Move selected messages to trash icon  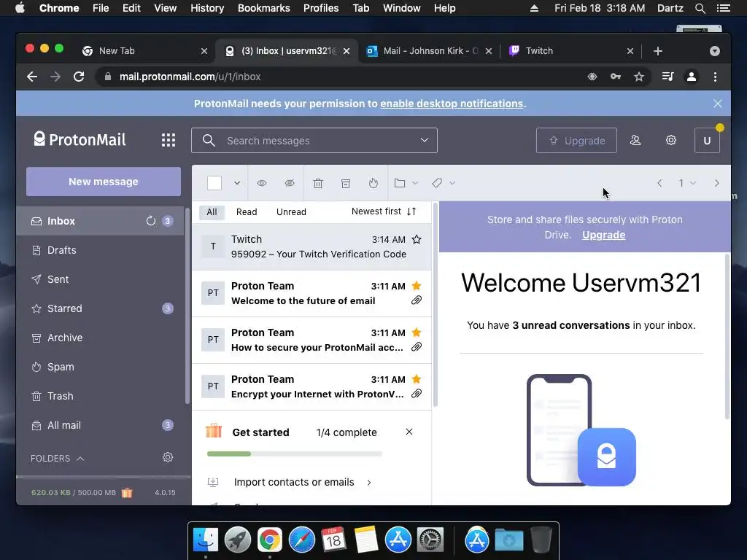click(x=318, y=183)
